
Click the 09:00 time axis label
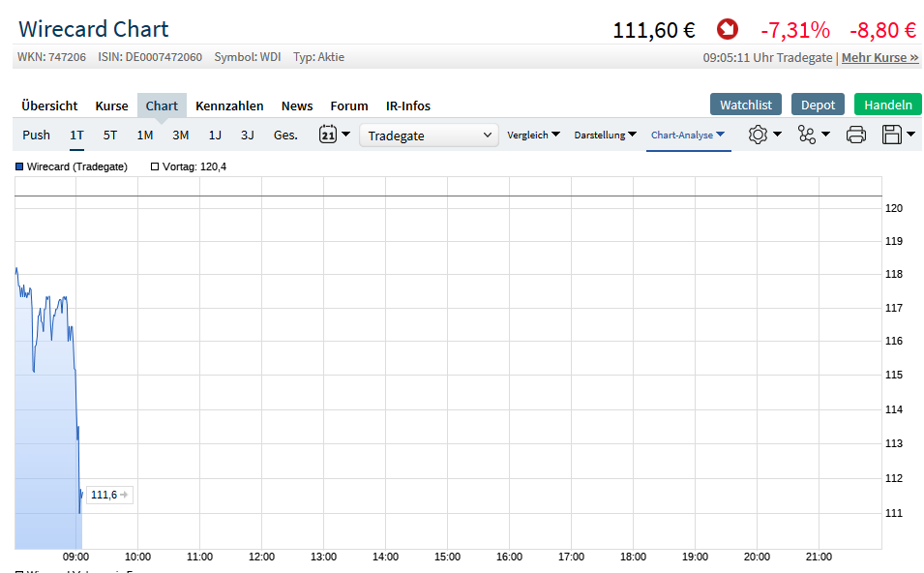[76, 557]
